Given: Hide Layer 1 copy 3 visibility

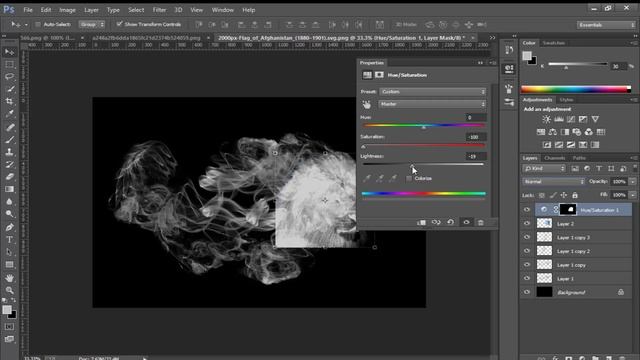Looking at the screenshot, I should click(x=527, y=237).
